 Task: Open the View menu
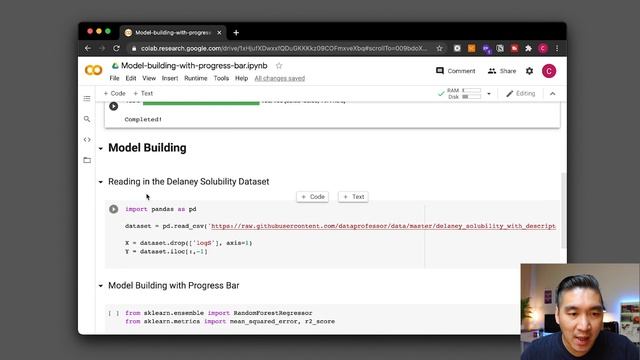click(x=149, y=78)
